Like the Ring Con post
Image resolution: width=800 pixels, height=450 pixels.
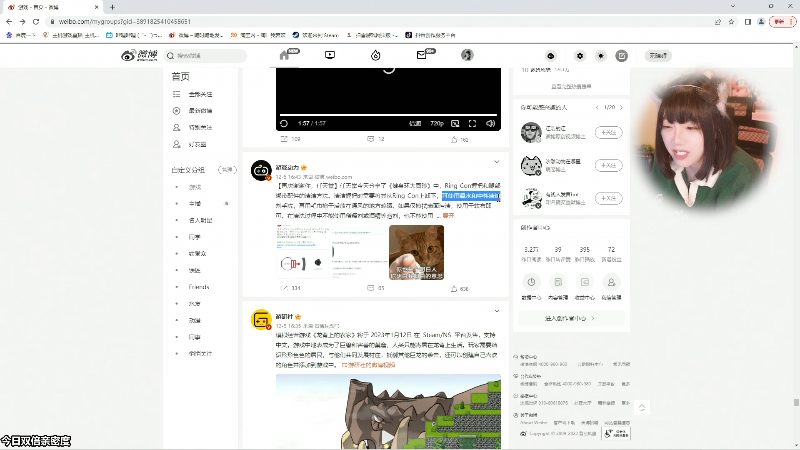[454, 288]
